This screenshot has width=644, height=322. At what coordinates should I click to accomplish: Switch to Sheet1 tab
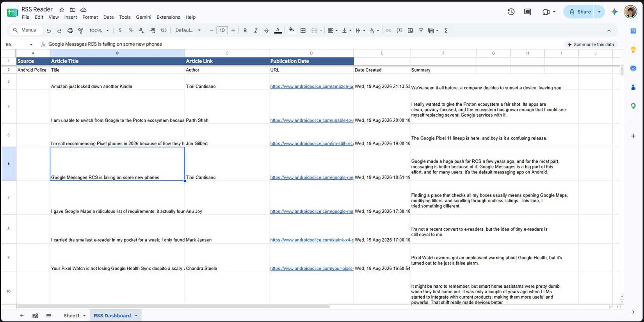pyautogui.click(x=71, y=316)
